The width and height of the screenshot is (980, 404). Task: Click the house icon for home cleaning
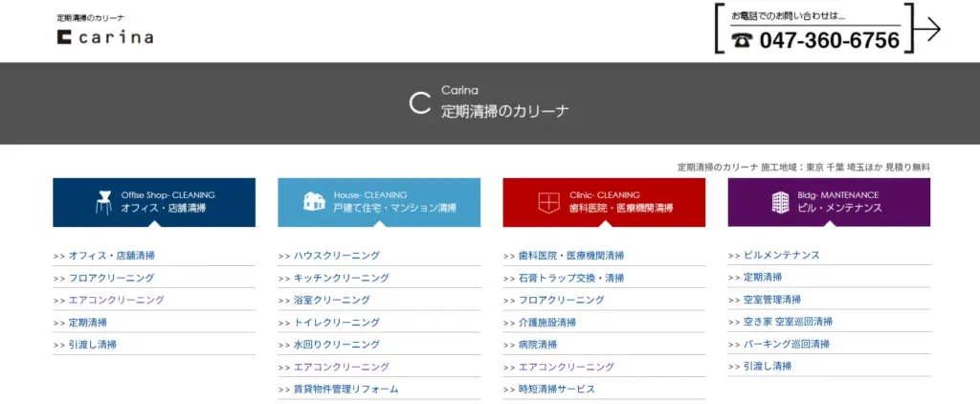314,202
